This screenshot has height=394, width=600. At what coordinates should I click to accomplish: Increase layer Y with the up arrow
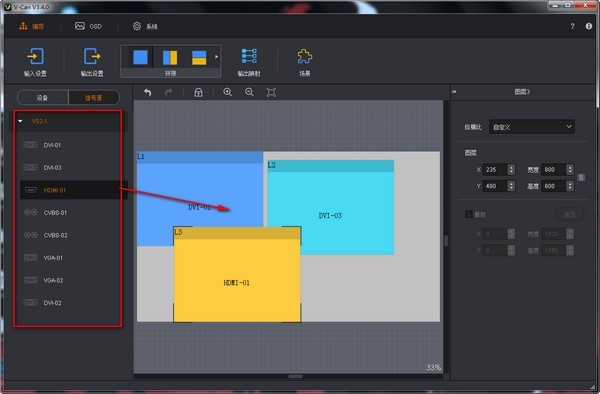(511, 183)
